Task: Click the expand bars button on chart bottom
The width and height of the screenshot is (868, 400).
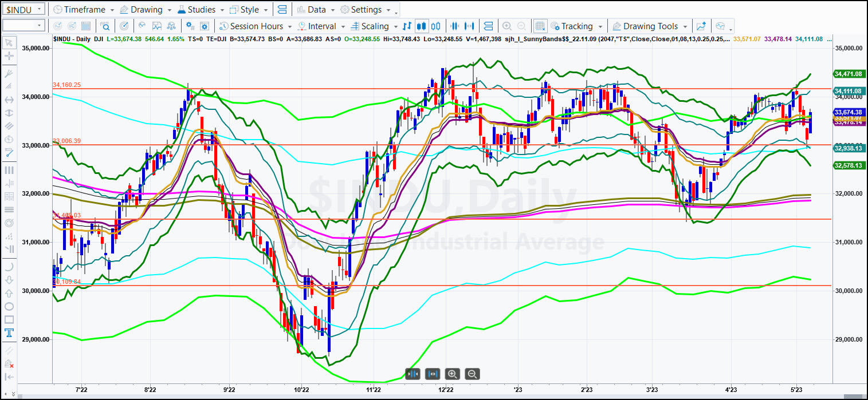Action: [x=433, y=374]
